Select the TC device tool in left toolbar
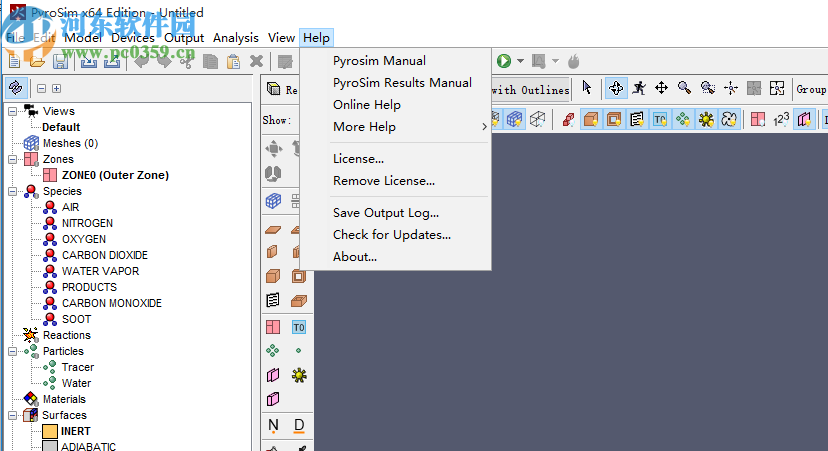Image resolution: width=828 pixels, height=451 pixels. (298, 327)
